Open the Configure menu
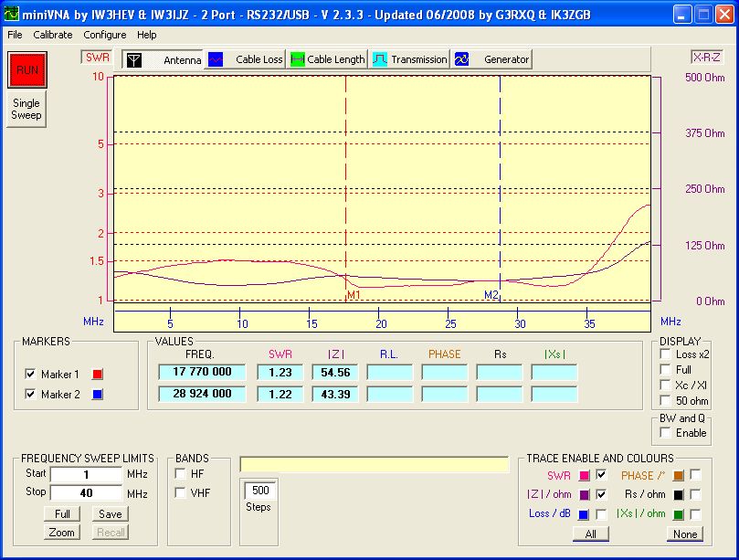739x560 pixels. [x=105, y=35]
